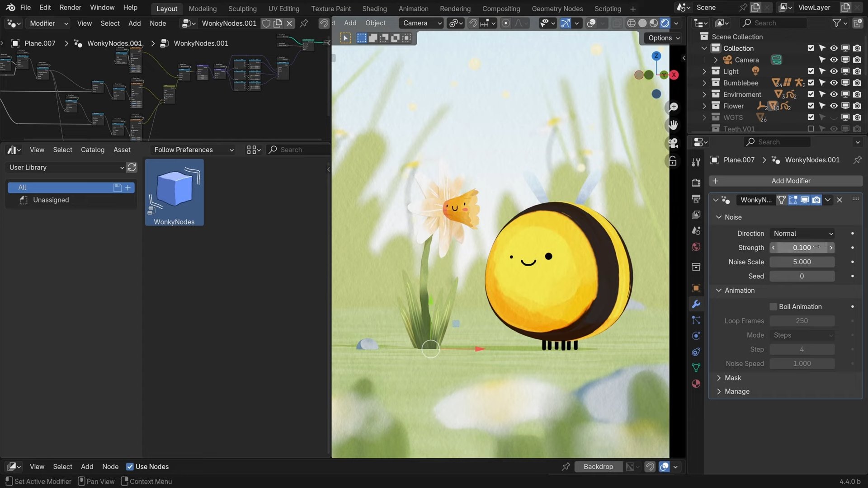
Task: Click the zoom magnifier viewport gizmo
Action: tap(673, 107)
